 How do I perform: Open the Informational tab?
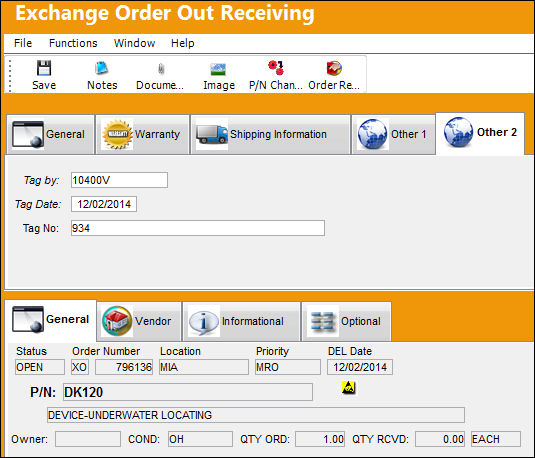[242, 321]
